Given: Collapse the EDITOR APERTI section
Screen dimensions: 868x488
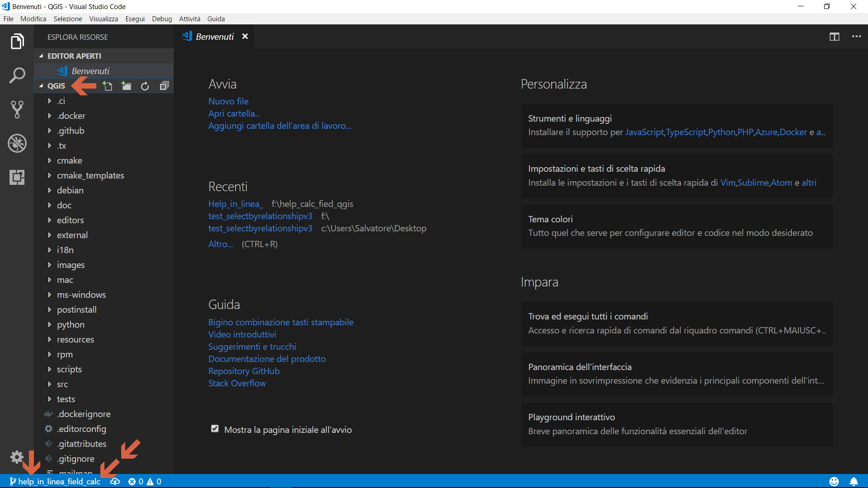Looking at the screenshot, I should (x=74, y=56).
